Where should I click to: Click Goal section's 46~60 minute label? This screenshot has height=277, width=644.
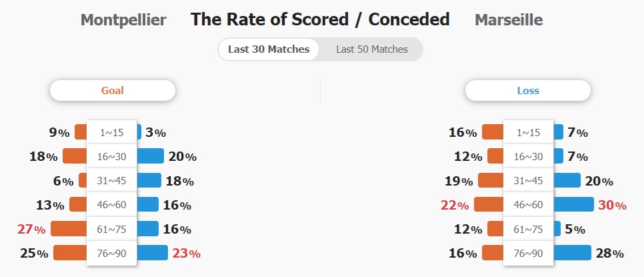(112, 205)
